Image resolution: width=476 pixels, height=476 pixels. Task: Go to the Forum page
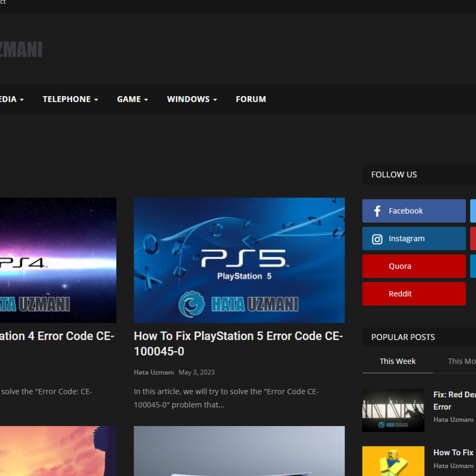251,99
